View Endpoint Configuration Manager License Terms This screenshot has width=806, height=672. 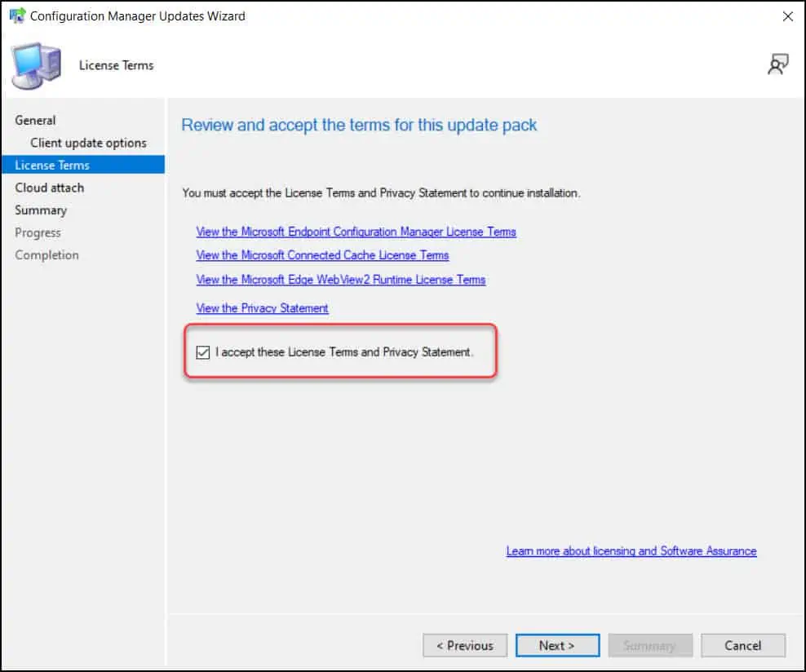tap(356, 232)
